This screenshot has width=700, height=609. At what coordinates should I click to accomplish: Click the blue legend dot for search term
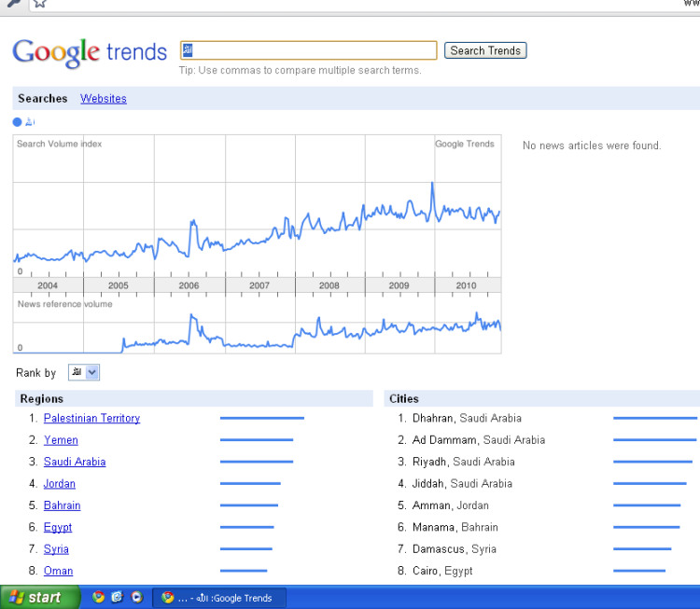point(17,122)
